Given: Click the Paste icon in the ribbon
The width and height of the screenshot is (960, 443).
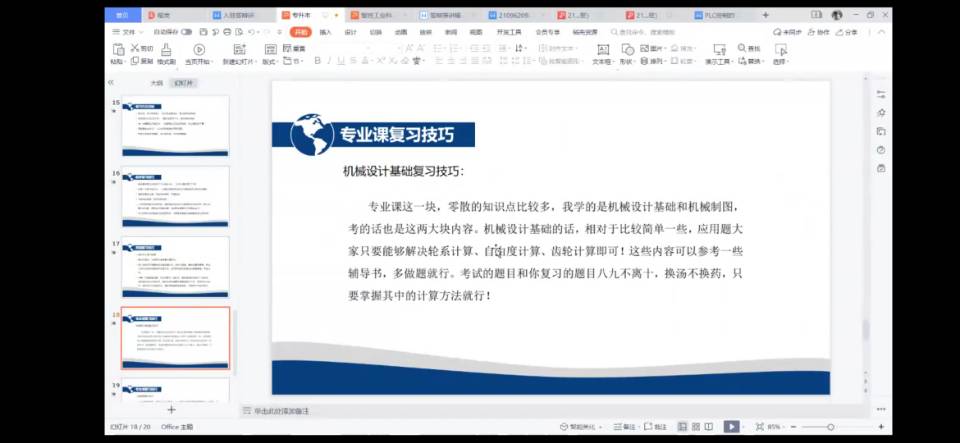Looking at the screenshot, I should pos(117,50).
